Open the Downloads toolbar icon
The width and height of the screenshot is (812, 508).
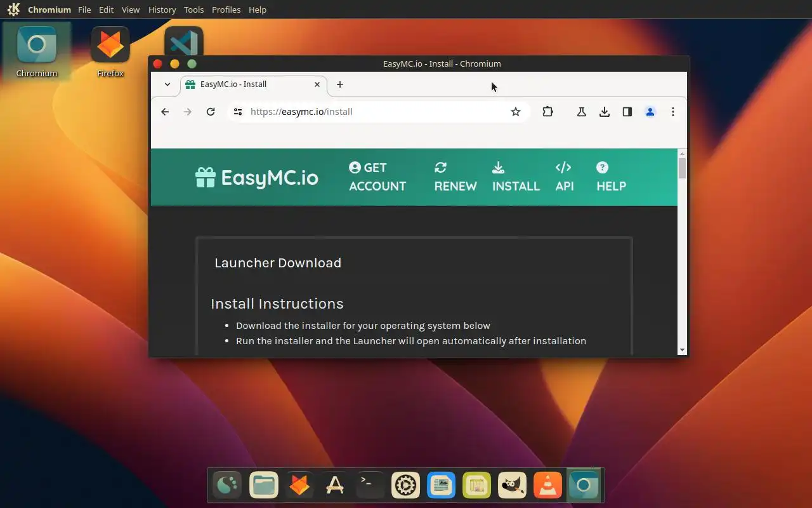click(x=605, y=112)
